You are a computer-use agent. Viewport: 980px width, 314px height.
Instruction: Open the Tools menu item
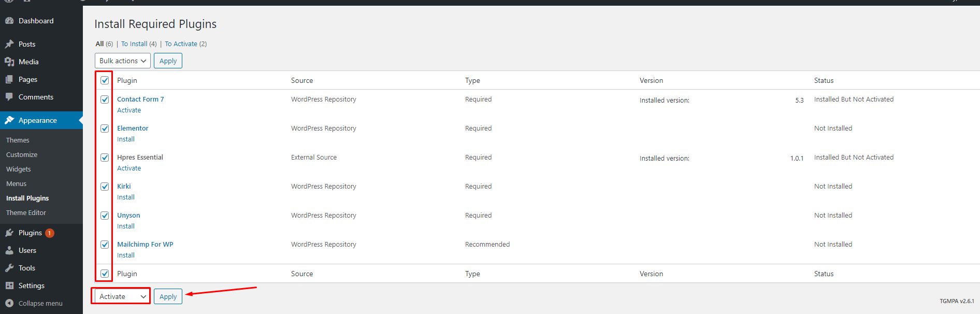[x=41, y=268]
